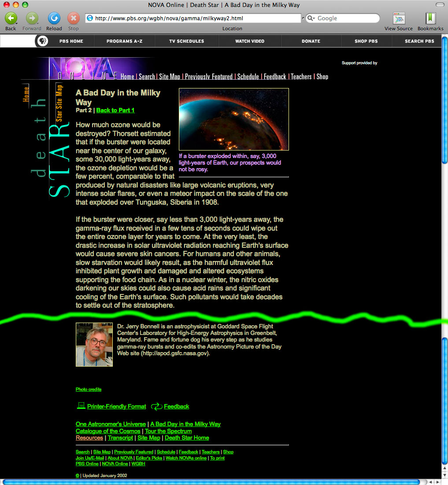Open the Photo credits link
This screenshot has width=448, height=485.
tap(89, 389)
